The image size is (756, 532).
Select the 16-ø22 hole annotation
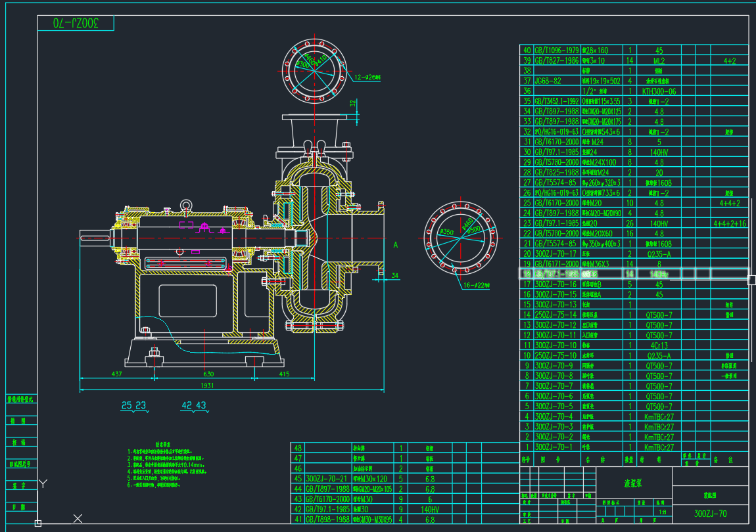point(478,286)
